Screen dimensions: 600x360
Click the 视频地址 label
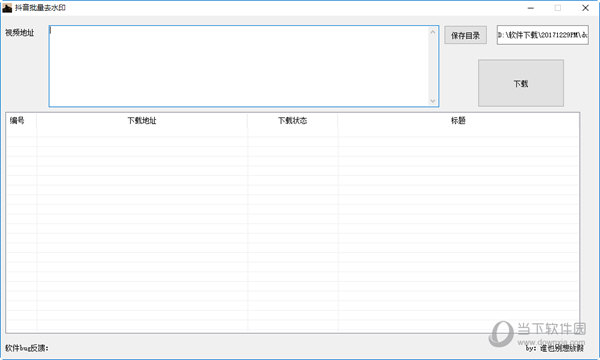click(x=20, y=33)
